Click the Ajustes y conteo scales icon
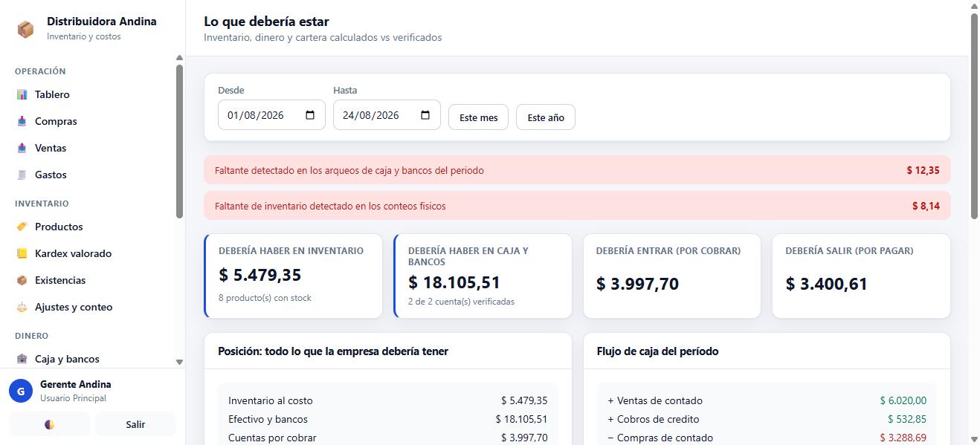The height and width of the screenshot is (445, 980). 22,307
